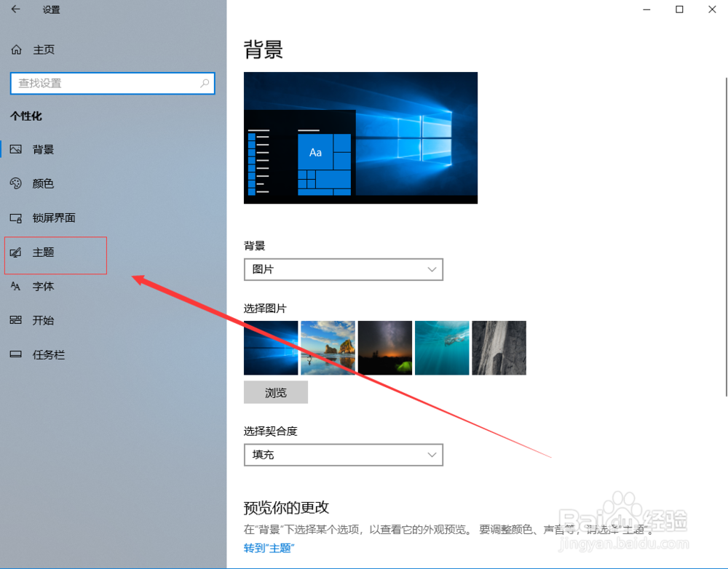Click the 锁屏界面 lock screen icon
This screenshot has width=728, height=569.
(17, 218)
